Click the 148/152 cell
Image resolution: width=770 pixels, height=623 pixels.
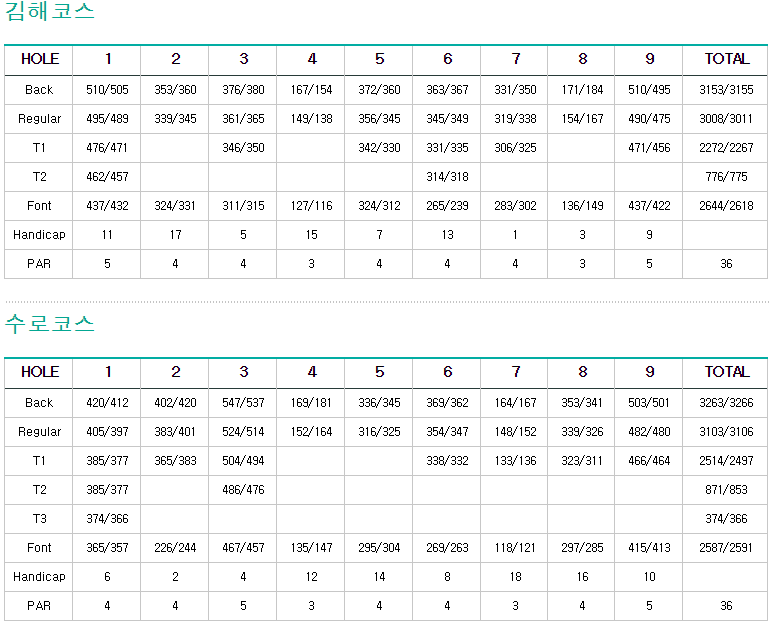[x=515, y=432]
